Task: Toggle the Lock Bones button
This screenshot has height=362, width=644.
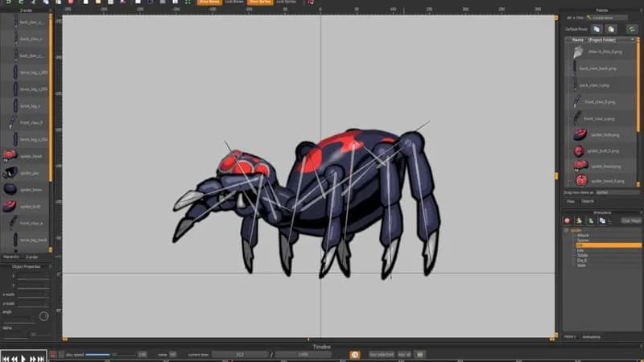Action: tap(234, 2)
